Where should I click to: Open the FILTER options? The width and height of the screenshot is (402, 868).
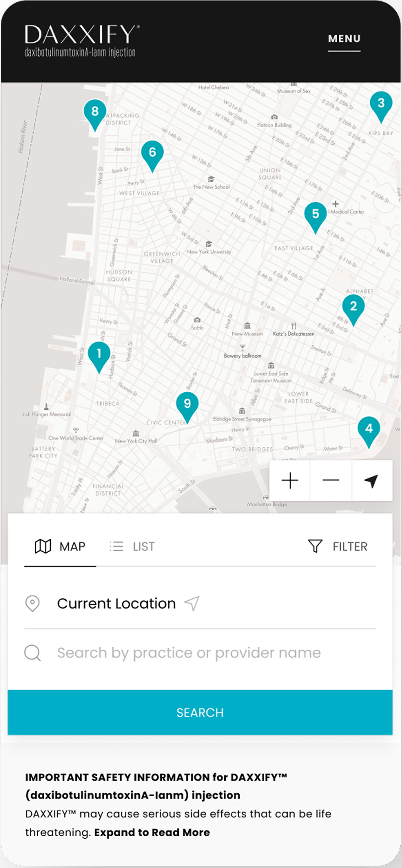click(x=338, y=547)
